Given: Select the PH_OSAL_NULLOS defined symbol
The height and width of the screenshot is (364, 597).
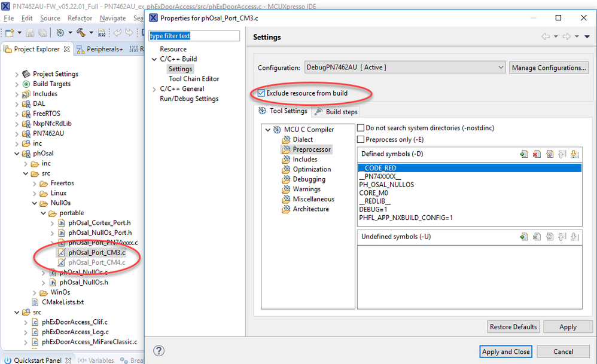Looking at the screenshot, I should pos(386,185).
